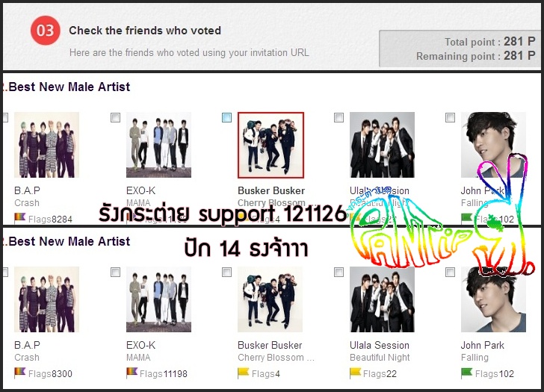Click B.A.P flag icon showing Flags8300

[x=20, y=373]
